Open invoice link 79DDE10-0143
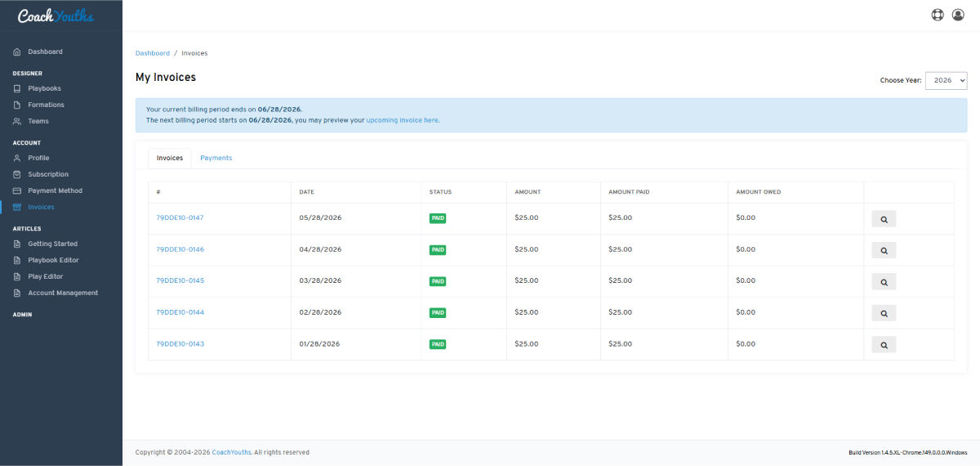The image size is (980, 466). pos(180,343)
